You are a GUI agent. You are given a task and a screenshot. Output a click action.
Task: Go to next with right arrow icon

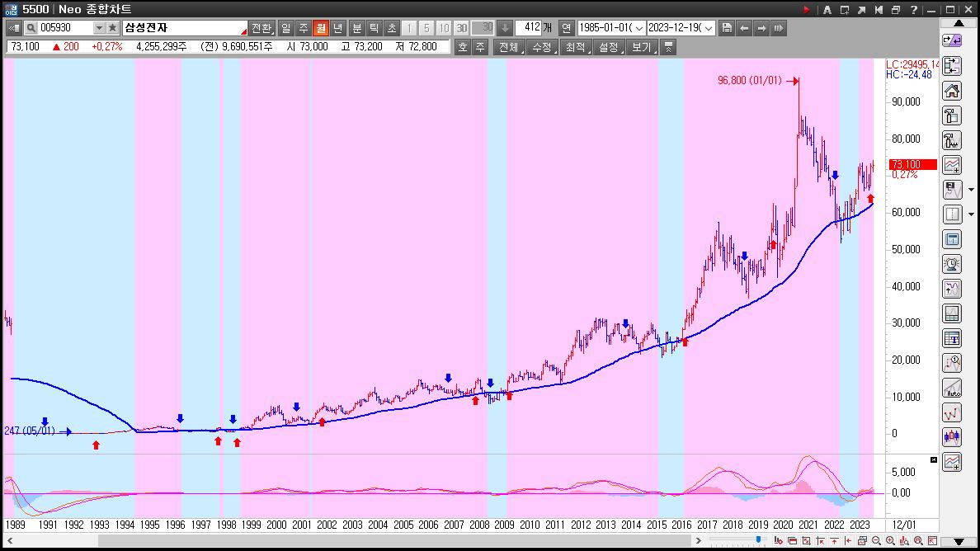(762, 28)
